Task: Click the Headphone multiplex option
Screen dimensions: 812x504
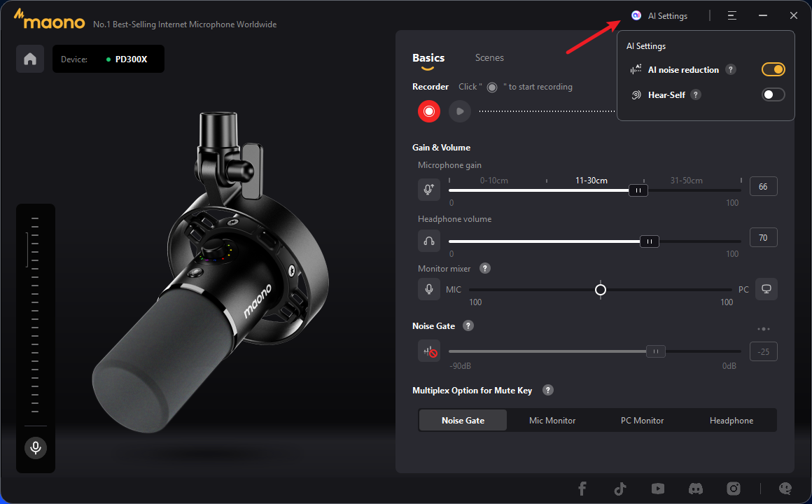Action: pos(731,420)
